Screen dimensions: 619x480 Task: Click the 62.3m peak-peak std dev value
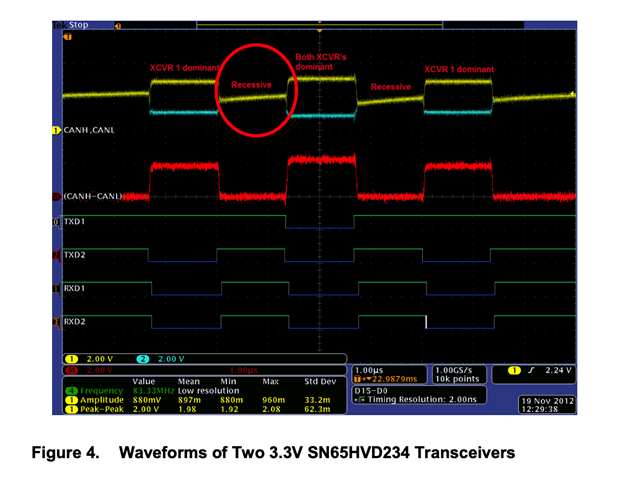tap(317, 409)
